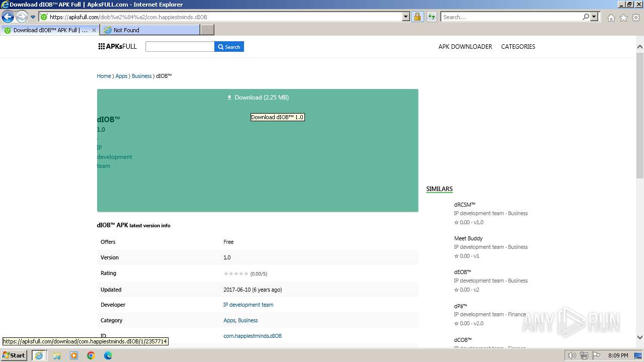The width and height of the screenshot is (644, 362).
Task: Click the dIOB™ title in green banner
Action: coord(109,119)
